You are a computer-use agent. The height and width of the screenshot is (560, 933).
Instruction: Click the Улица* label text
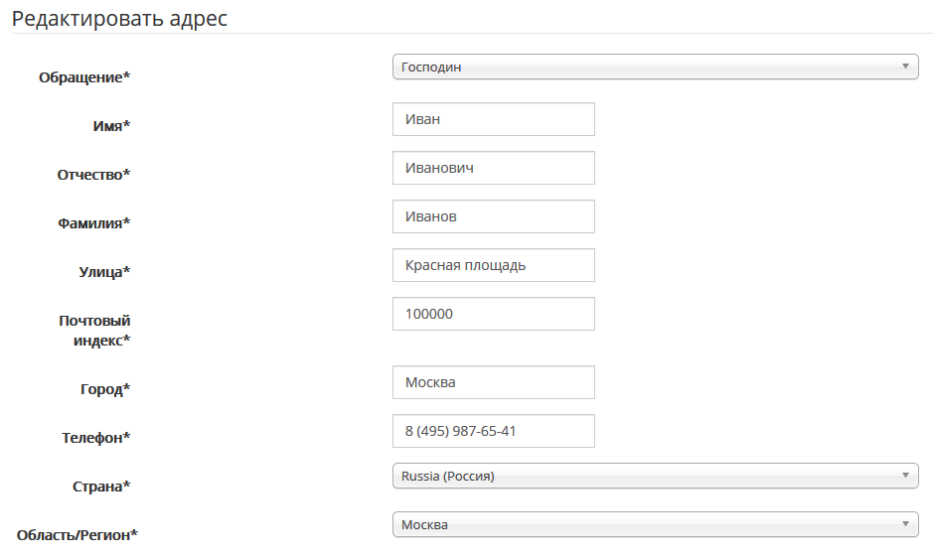[x=104, y=272]
